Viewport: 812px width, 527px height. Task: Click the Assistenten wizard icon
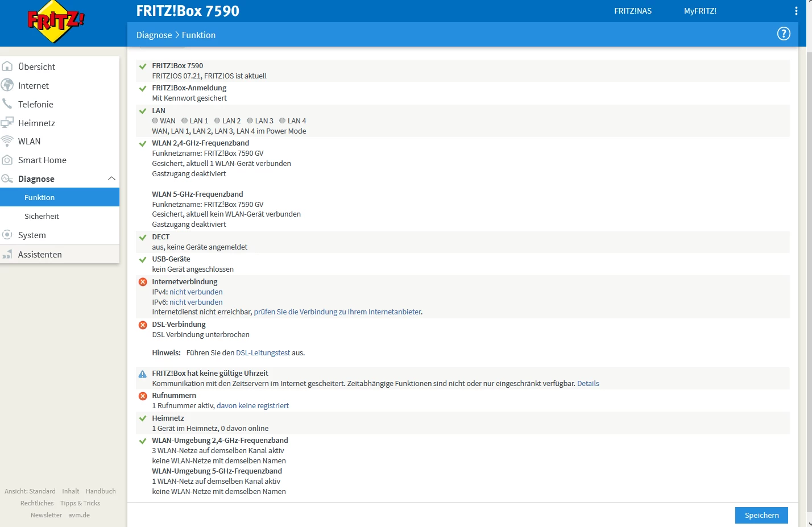pyautogui.click(x=7, y=254)
